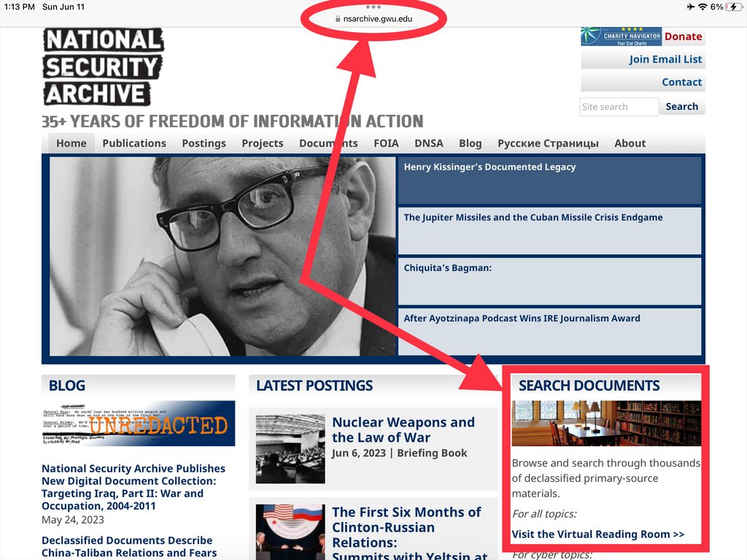Click the National Security Archive logo
The height and width of the screenshot is (560, 747).
coord(103,66)
